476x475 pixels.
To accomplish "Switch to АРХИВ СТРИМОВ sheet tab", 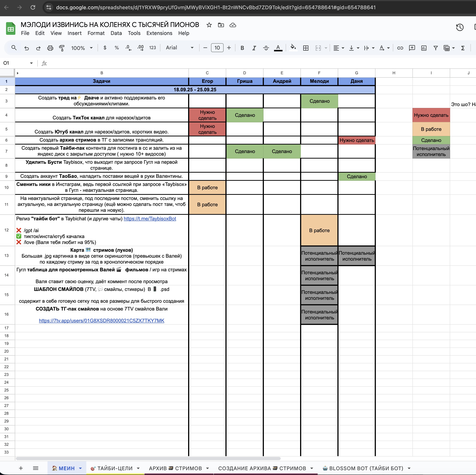I will click(175, 468).
